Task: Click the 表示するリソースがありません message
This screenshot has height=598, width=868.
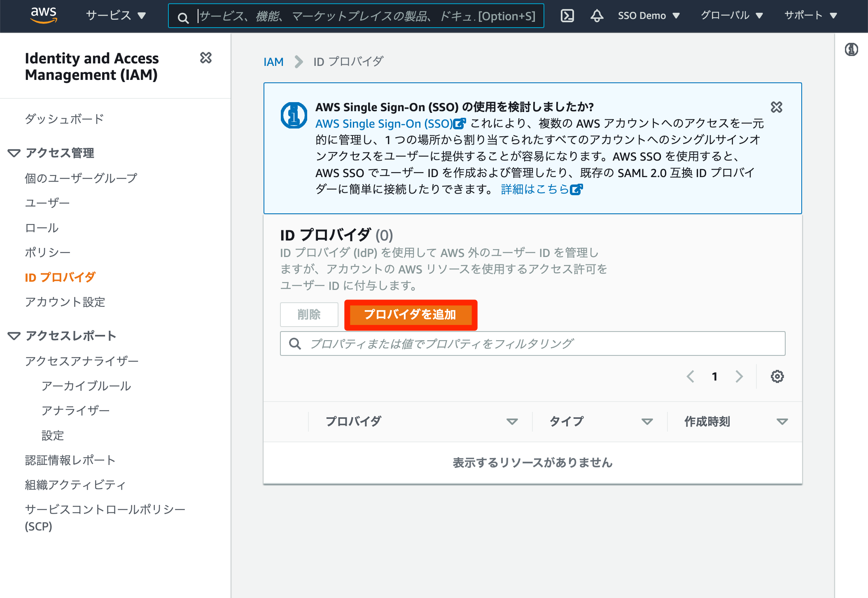Action: [x=532, y=463]
